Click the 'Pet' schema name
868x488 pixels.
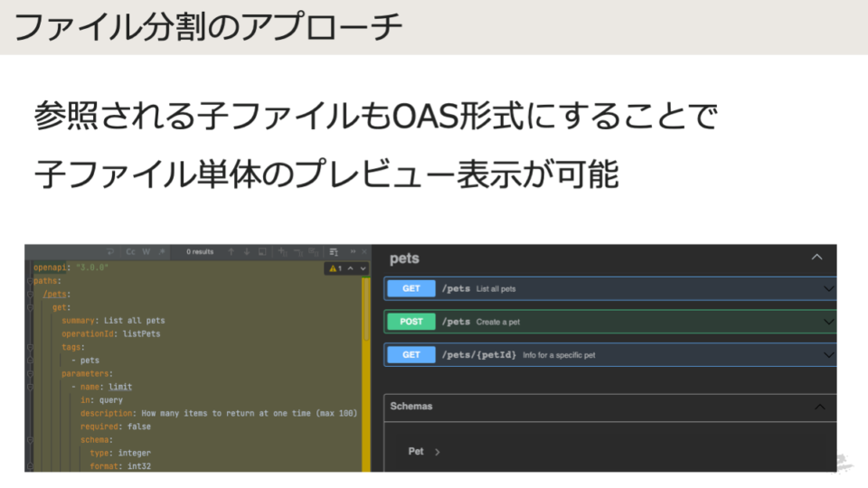coord(416,452)
